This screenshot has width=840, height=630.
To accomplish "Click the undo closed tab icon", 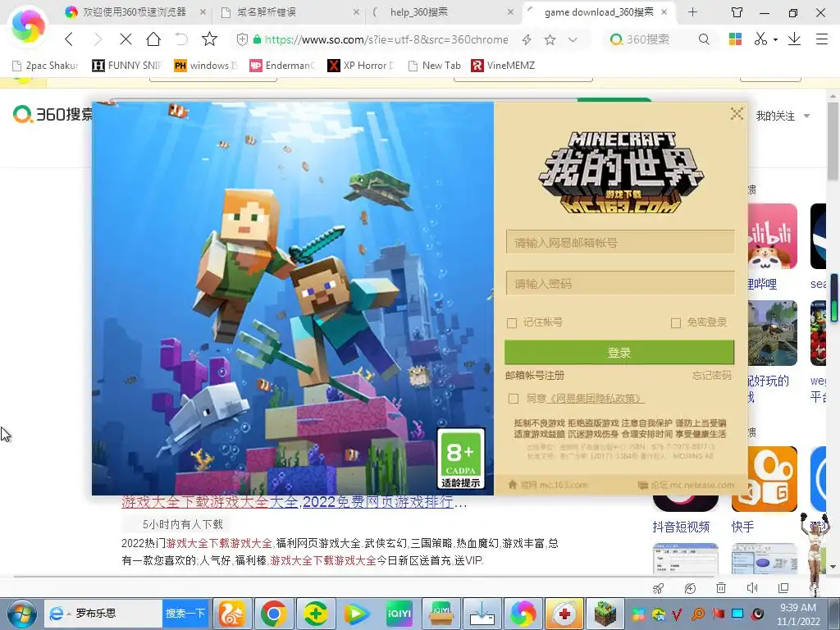I will (x=181, y=39).
